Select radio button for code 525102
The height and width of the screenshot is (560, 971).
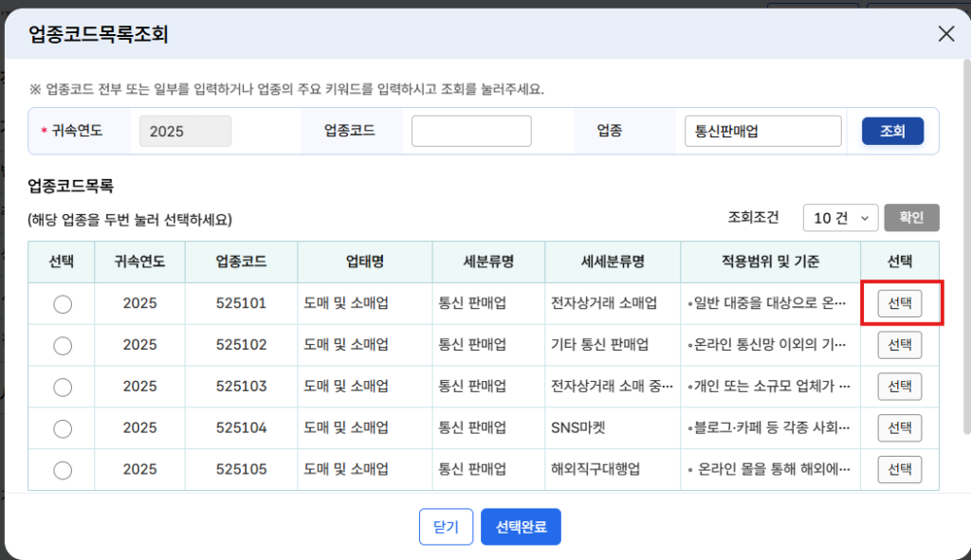(63, 345)
